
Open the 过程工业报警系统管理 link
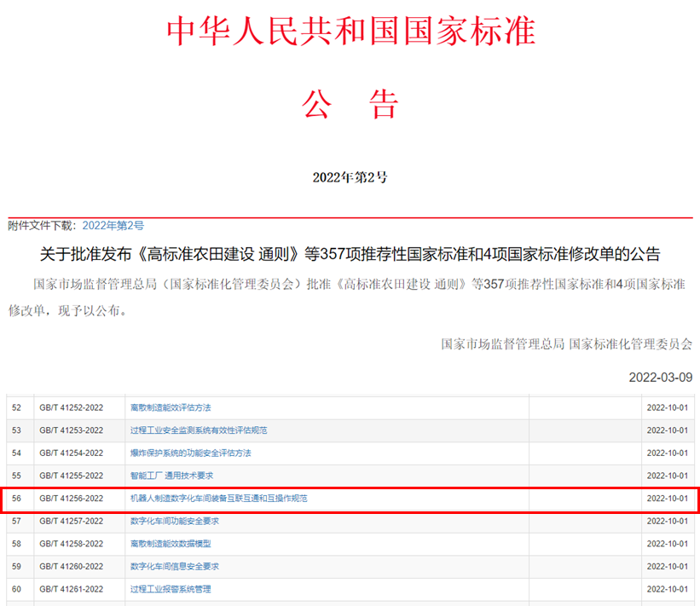pos(171,589)
